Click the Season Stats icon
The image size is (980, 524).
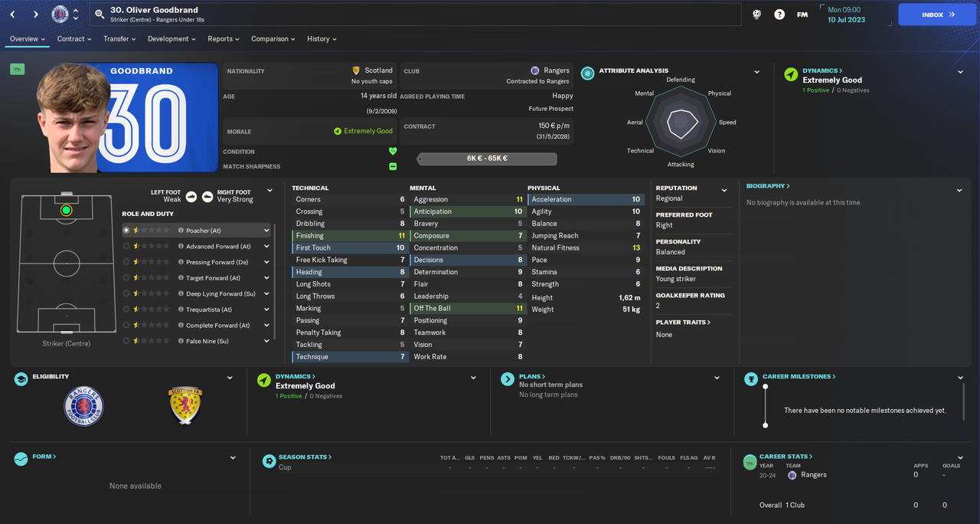coord(269,461)
